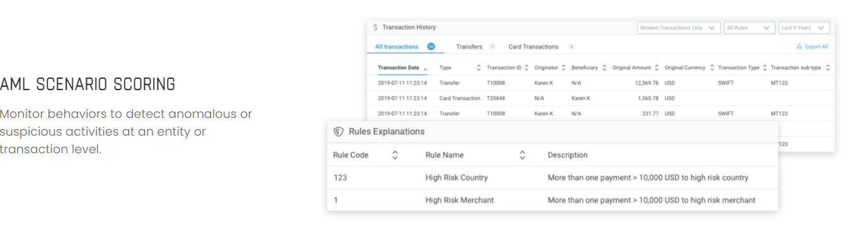
Task: Click rule code 1
Action: (336, 201)
